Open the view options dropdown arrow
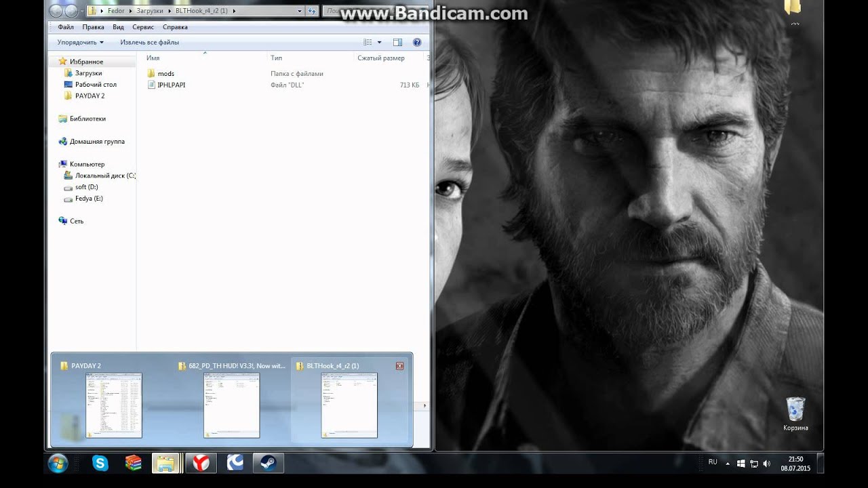This screenshot has width=868, height=488. (x=379, y=42)
